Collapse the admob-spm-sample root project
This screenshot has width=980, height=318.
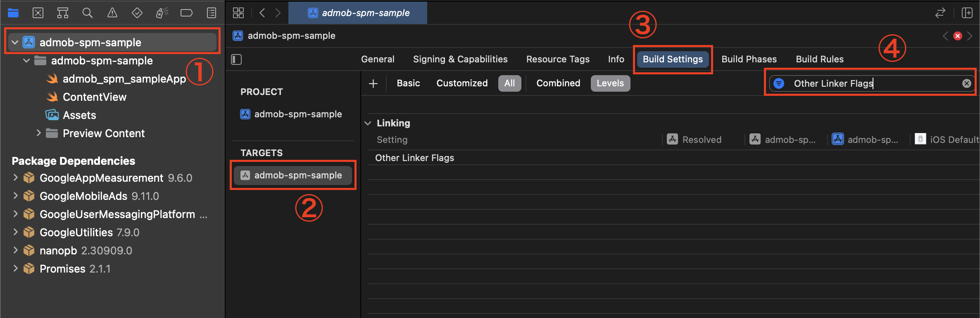click(15, 43)
